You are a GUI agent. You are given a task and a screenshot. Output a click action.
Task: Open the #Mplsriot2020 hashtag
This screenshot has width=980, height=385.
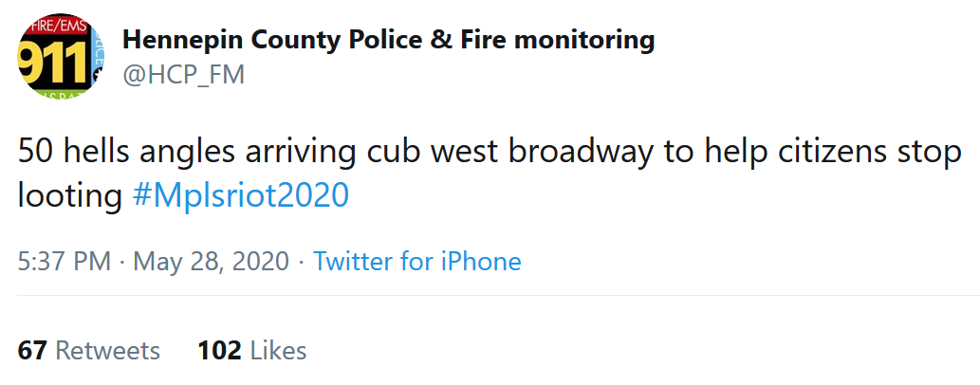(240, 195)
